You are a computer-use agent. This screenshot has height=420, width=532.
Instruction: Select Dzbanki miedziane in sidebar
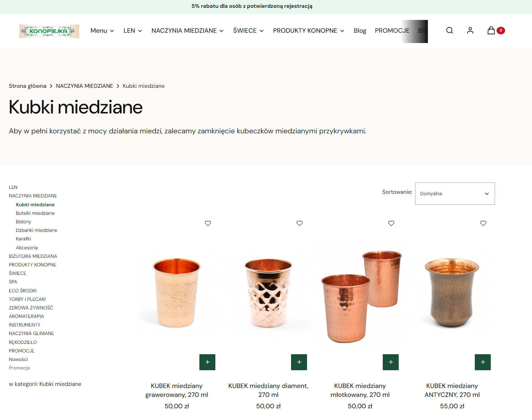click(x=37, y=230)
